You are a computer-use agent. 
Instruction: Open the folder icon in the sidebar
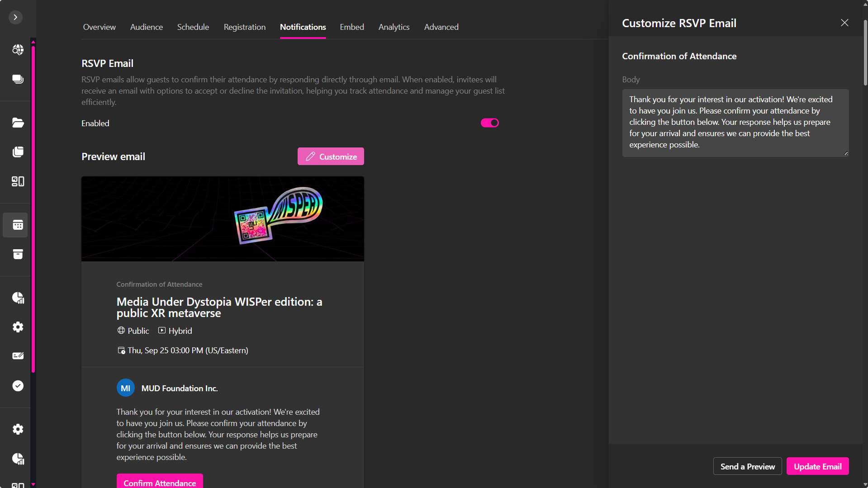(18, 123)
